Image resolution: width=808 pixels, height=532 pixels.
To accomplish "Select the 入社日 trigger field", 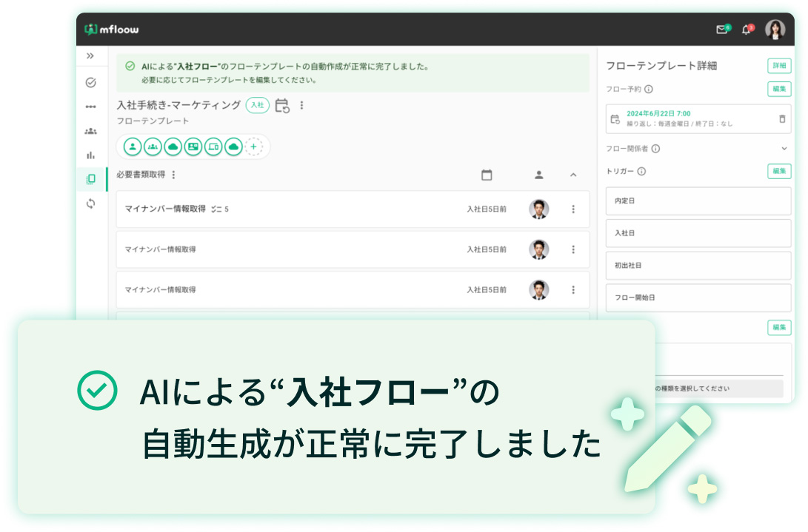I will [698, 233].
